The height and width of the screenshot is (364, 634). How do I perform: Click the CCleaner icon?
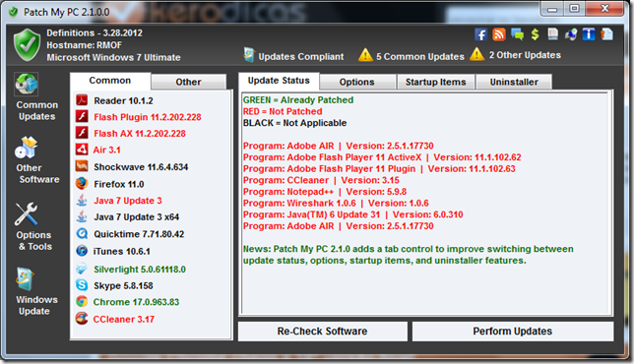[x=82, y=319]
